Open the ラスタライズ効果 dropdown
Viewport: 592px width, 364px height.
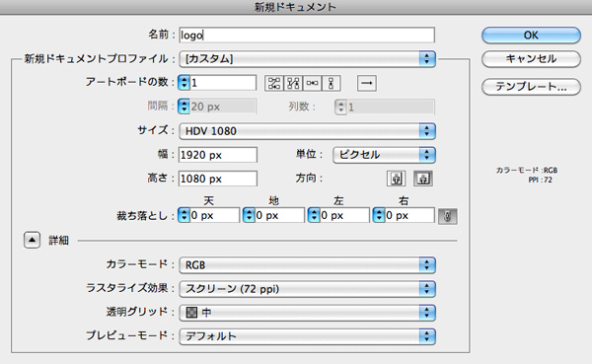pyautogui.click(x=307, y=289)
